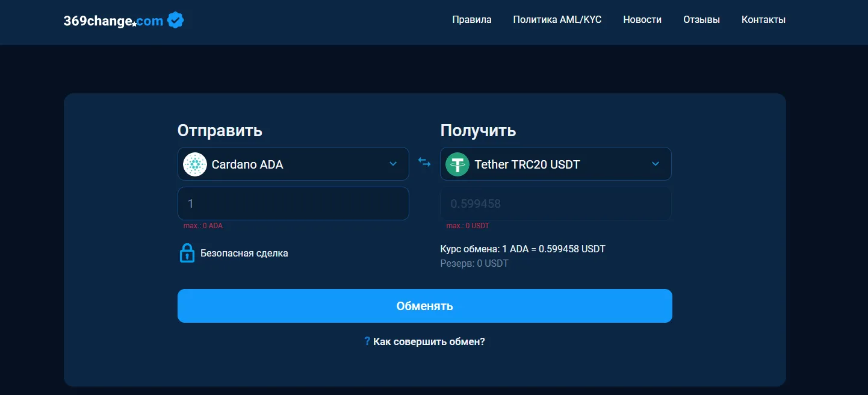Viewport: 868px width, 395px height.
Task: Click the Отправить heading
Action: click(x=220, y=131)
